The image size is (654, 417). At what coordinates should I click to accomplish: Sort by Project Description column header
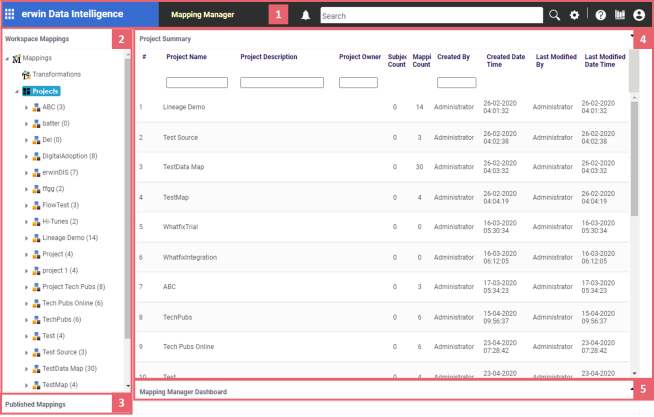[x=269, y=57]
